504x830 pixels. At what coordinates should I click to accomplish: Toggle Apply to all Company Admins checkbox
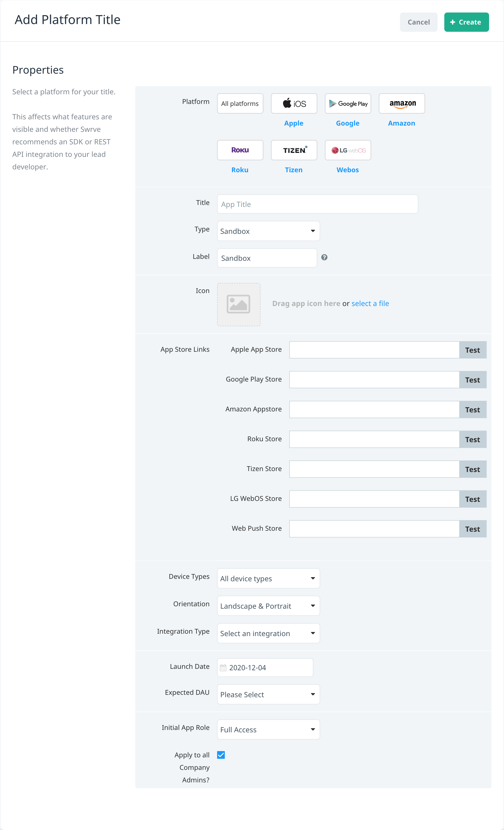(x=221, y=755)
